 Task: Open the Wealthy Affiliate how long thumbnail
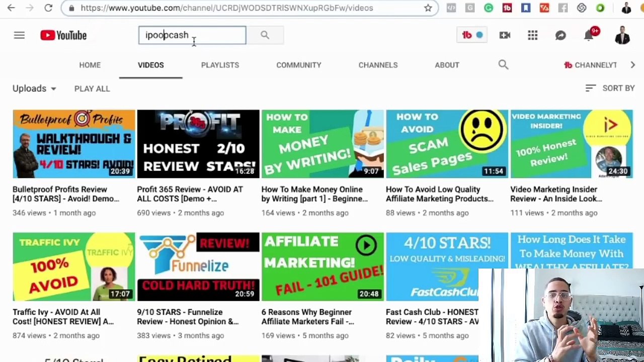click(572, 251)
